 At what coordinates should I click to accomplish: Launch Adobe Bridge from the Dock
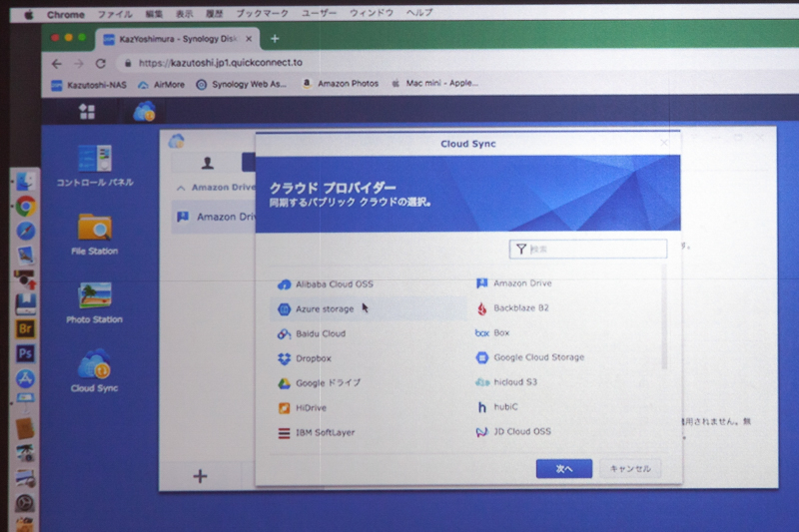tap(25, 328)
